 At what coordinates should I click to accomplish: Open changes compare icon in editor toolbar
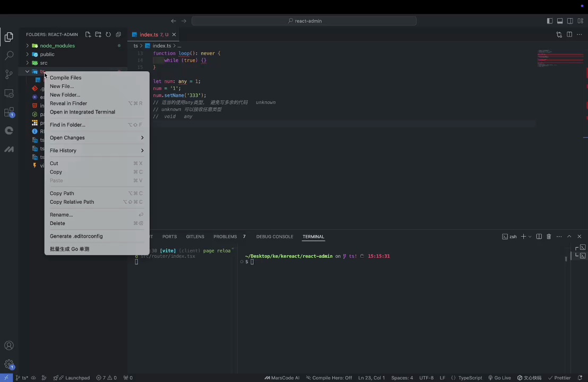[x=559, y=34]
